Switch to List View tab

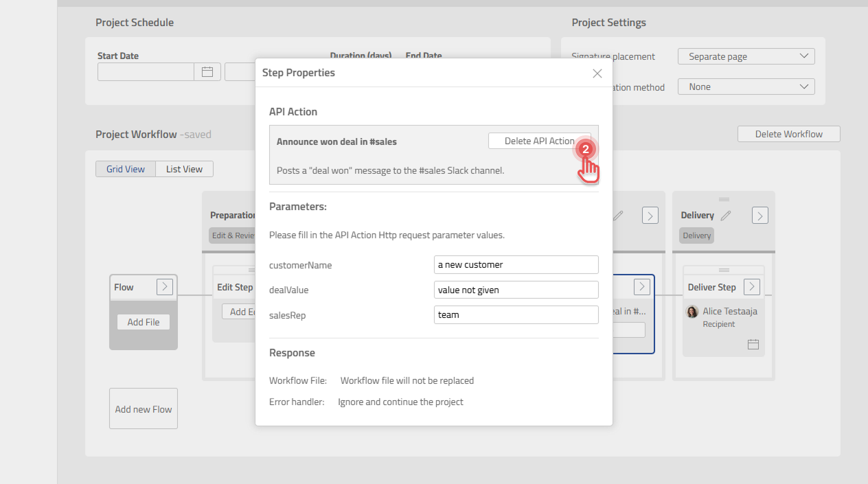click(x=184, y=169)
